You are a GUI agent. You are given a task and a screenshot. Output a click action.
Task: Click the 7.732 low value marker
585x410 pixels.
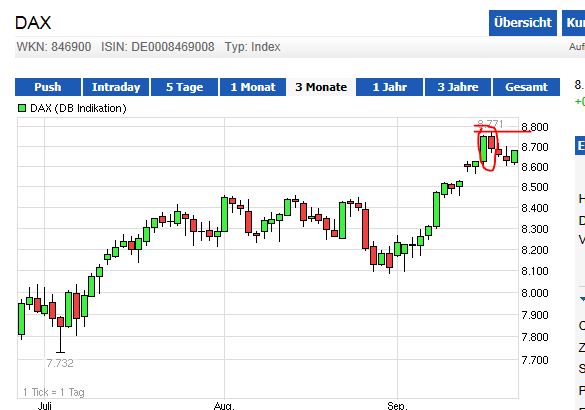60,363
